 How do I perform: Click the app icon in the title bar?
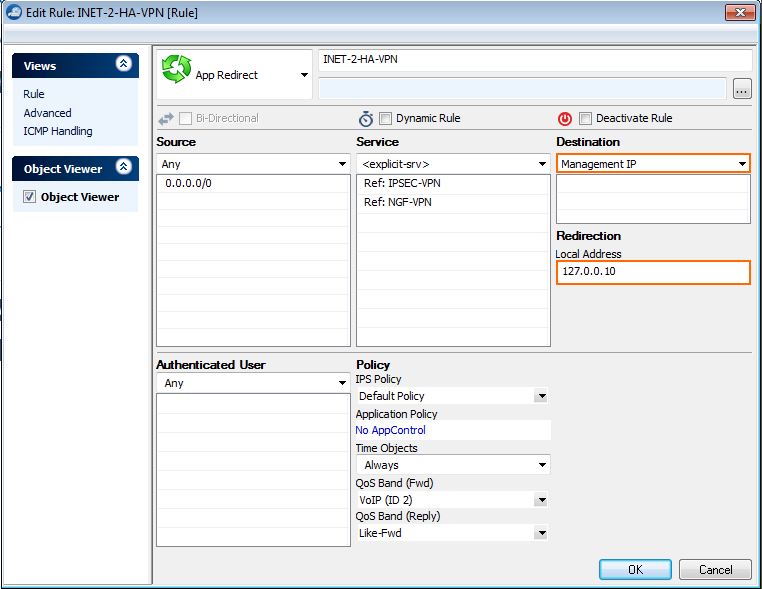point(14,12)
